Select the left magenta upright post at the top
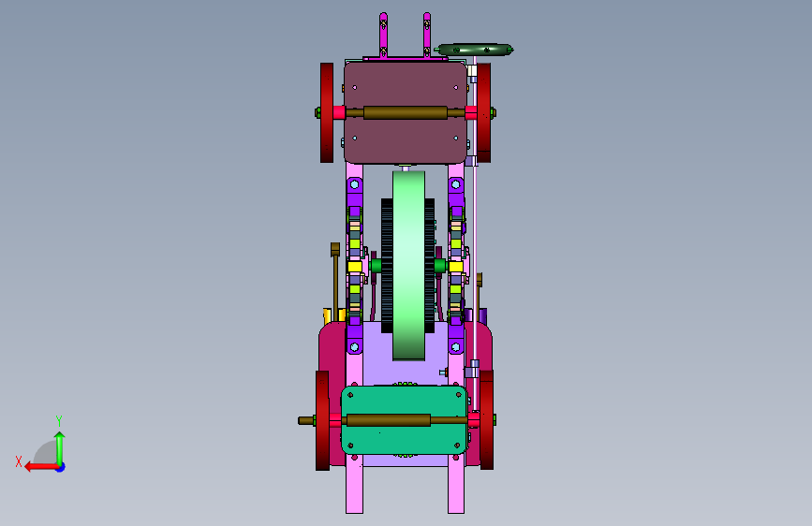The height and width of the screenshot is (526, 812). click(x=383, y=35)
